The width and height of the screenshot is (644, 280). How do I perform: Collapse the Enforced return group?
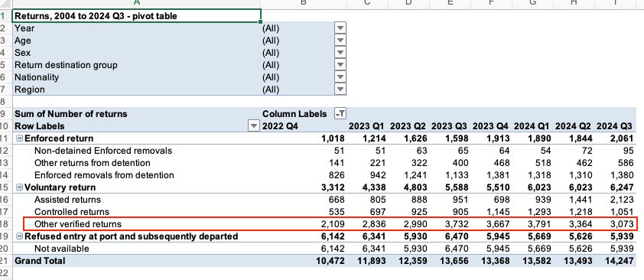(x=19, y=138)
